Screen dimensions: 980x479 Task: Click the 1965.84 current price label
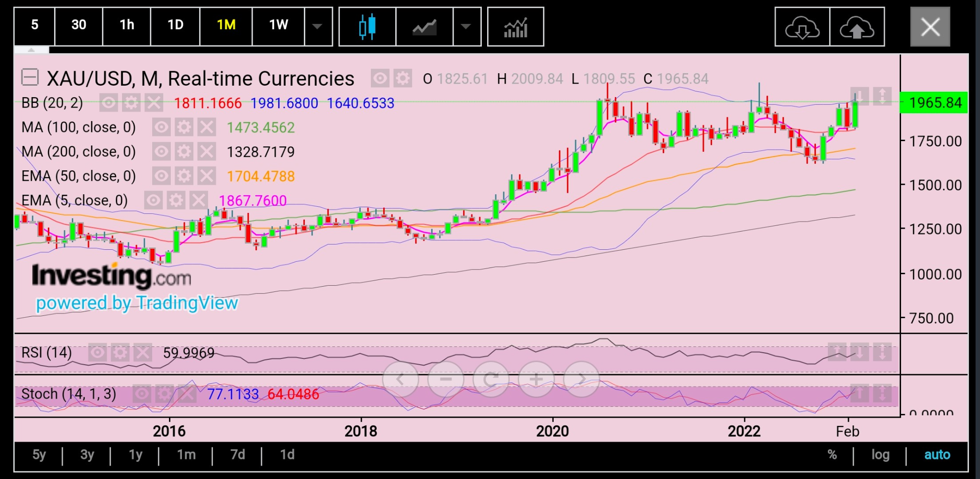[934, 102]
